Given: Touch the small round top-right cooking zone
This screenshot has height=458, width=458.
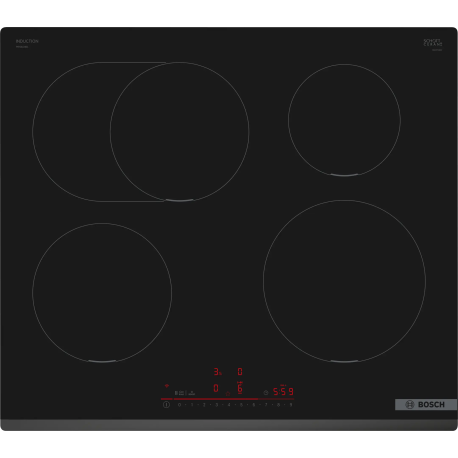Looking at the screenshot, I should 344,120.
